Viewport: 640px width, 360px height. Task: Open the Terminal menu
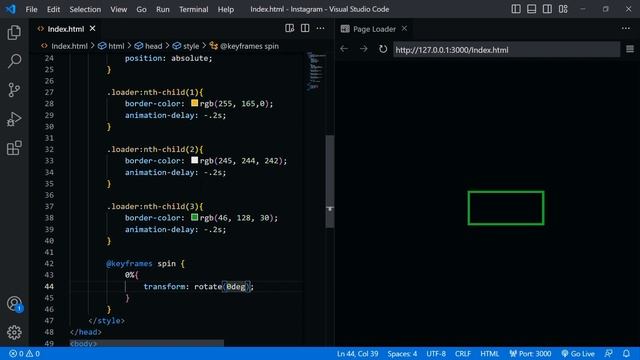coord(193,9)
